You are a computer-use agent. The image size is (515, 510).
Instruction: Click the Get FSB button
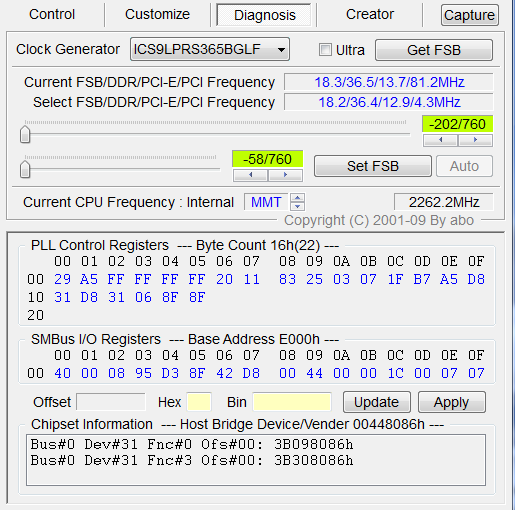tap(434, 50)
